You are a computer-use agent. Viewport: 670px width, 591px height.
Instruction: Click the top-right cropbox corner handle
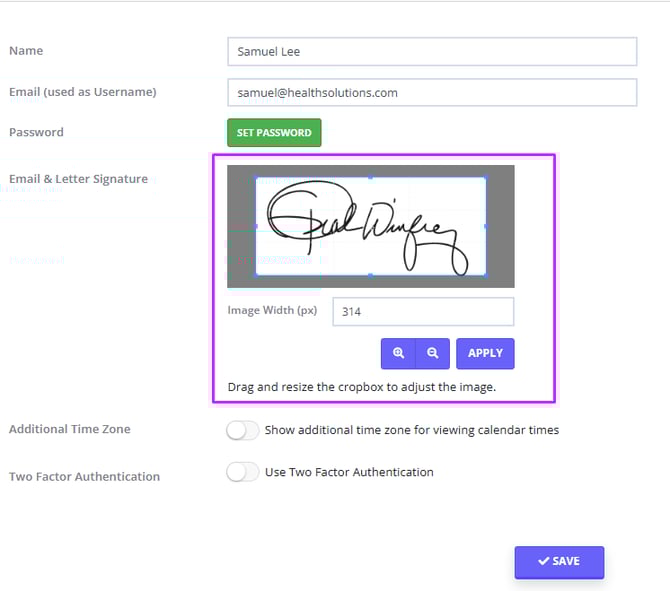pos(486,178)
